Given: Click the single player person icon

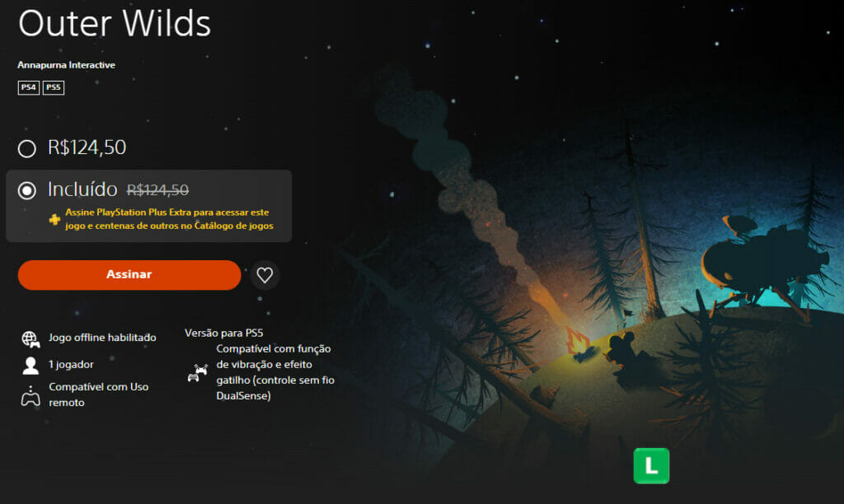Looking at the screenshot, I should [x=30, y=366].
